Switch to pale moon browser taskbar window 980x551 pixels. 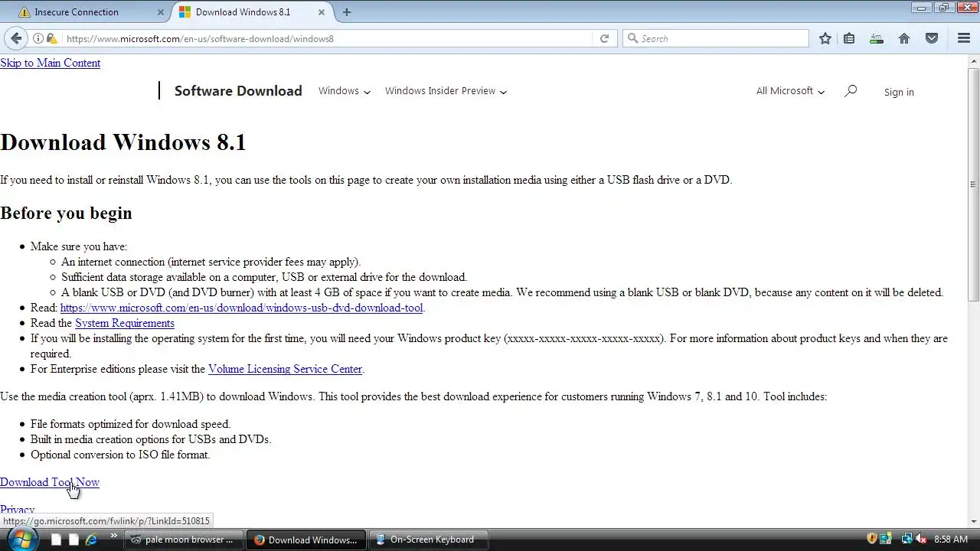[183, 540]
